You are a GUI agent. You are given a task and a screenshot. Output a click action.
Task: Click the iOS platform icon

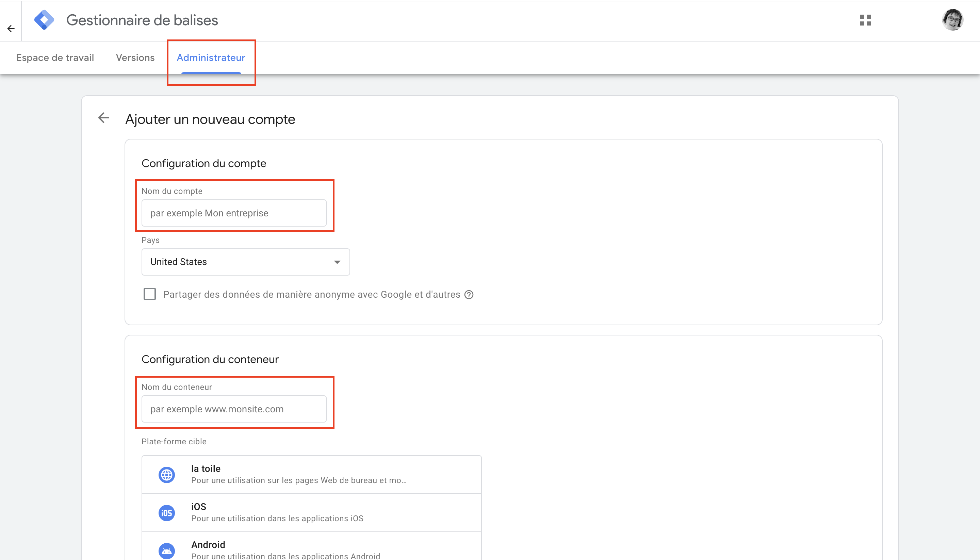pyautogui.click(x=166, y=513)
